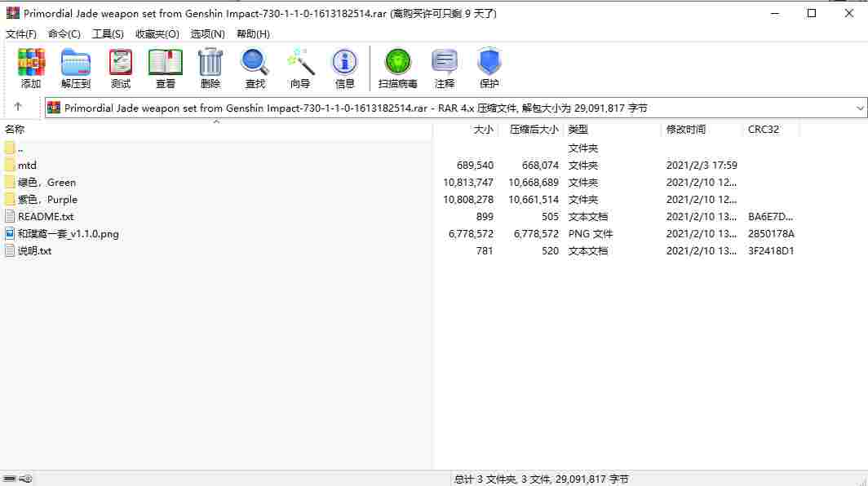This screenshot has height=486, width=868.
Task: Show archive 信息 (Info) icon
Action: tap(344, 62)
